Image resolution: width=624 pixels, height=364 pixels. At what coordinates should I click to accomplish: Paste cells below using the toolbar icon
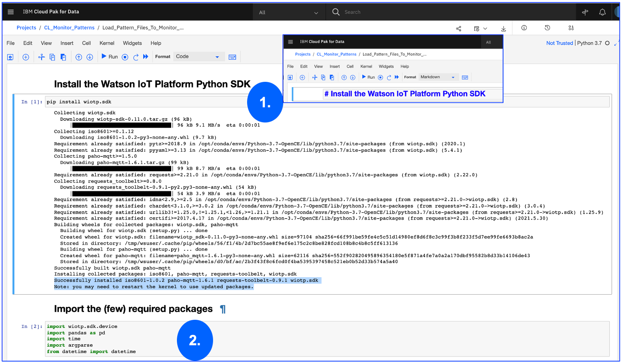click(x=63, y=57)
